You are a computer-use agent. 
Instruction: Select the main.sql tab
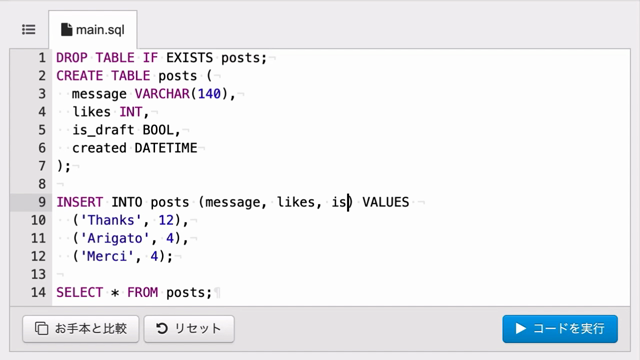point(93,29)
